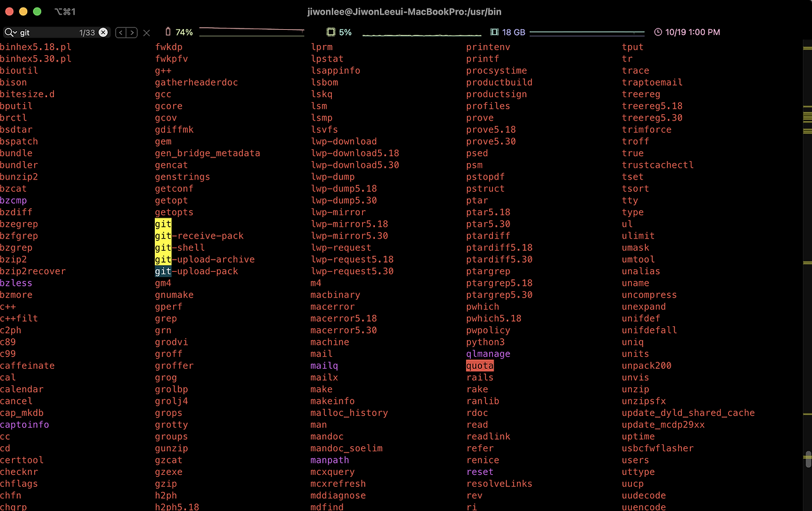Click the "productbuild" entry

pos(499,83)
